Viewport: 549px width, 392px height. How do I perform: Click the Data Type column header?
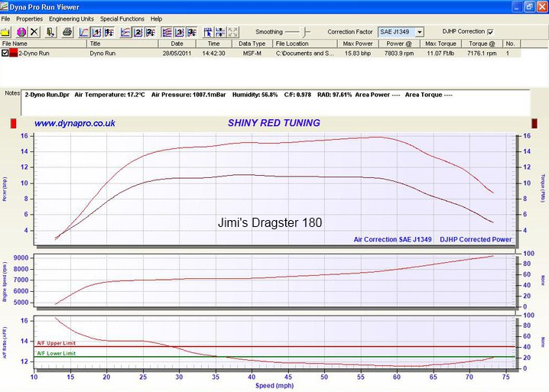click(252, 44)
